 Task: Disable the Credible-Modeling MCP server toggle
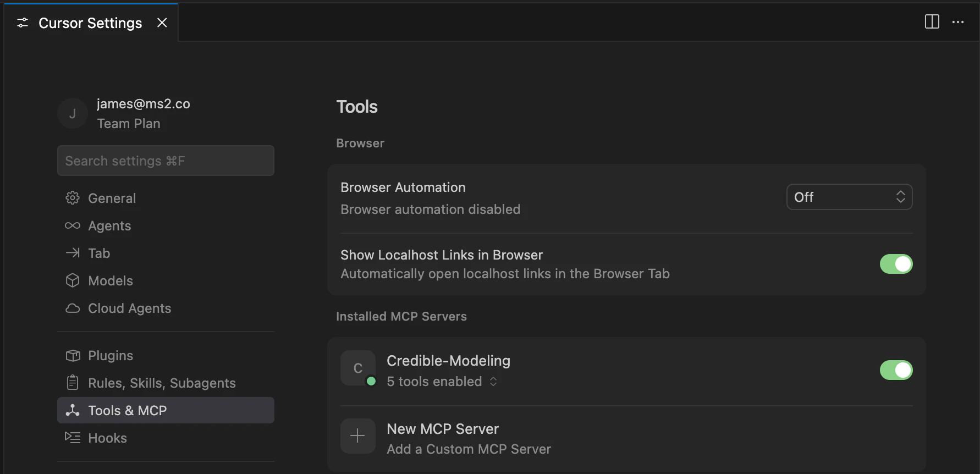[x=896, y=370]
